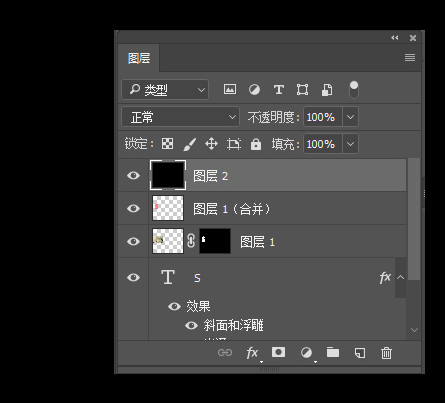Lock transparent pixels

tap(167, 144)
